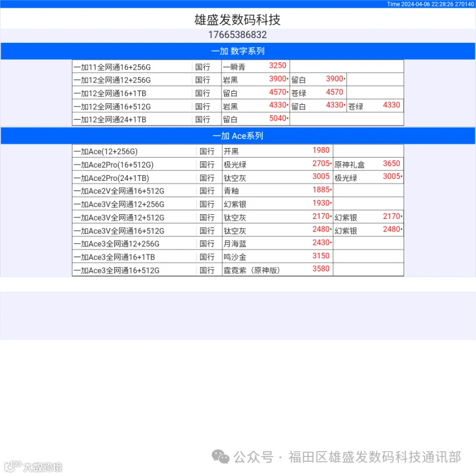The image size is (476, 476).
Task: Click the title 雄盛发数码科技
Action: pos(237,20)
